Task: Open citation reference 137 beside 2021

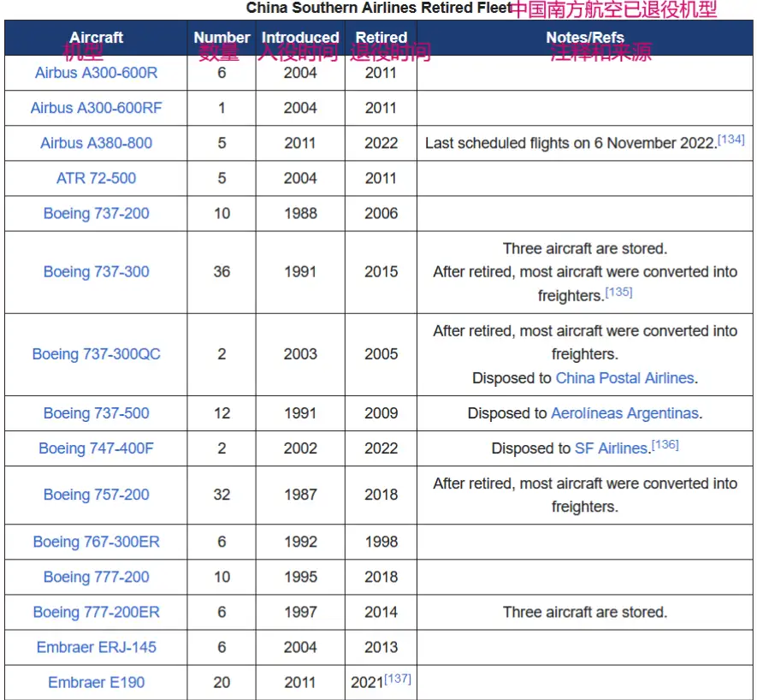Action: coord(398,679)
